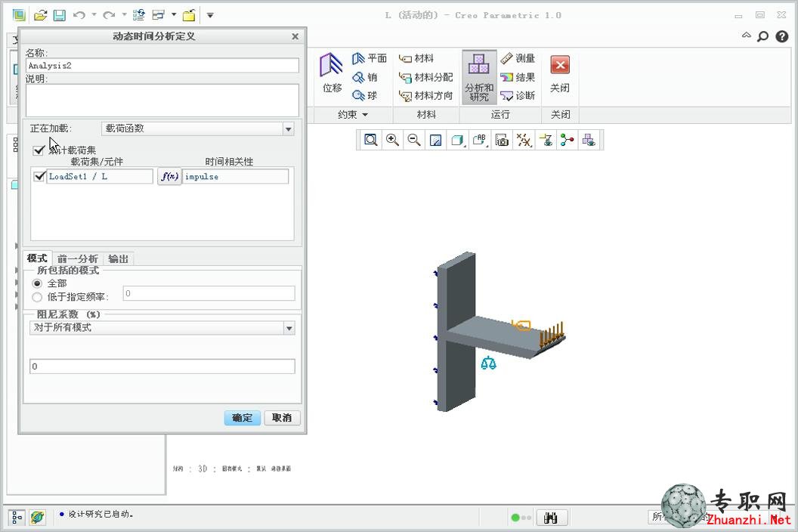Choose the Ball (球) constraint
Image resolution: width=798 pixels, height=532 pixels.
click(365, 96)
